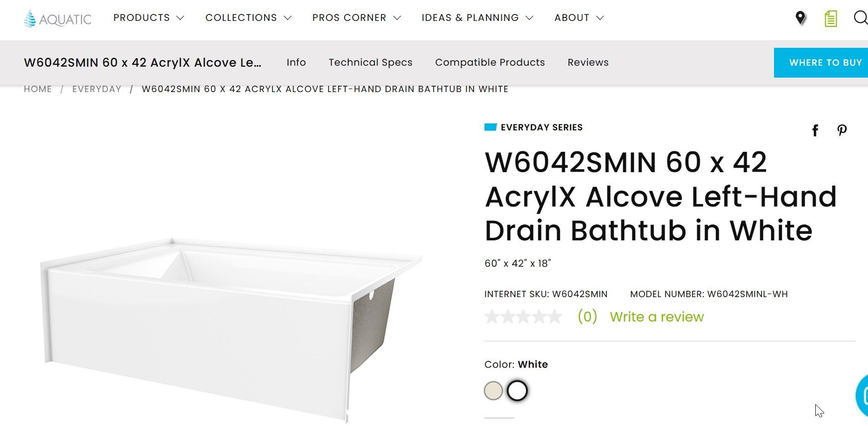This screenshot has width=868, height=426.
Task: Go to Compatible Products tab
Action: pyautogui.click(x=490, y=62)
